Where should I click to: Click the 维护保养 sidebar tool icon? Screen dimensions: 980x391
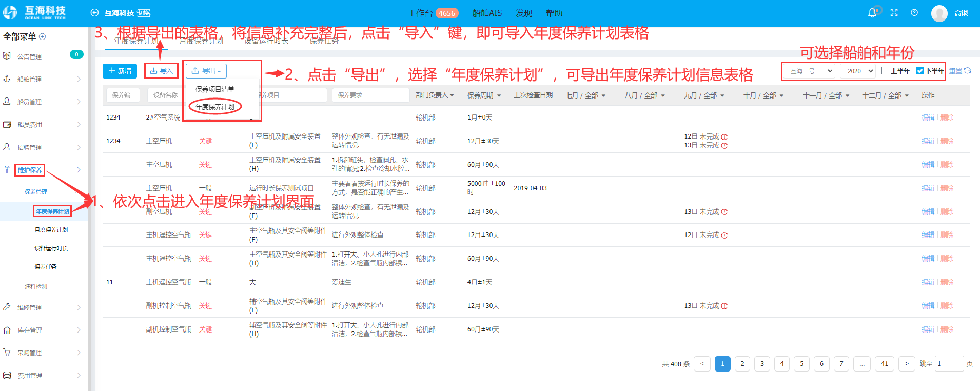(7, 170)
